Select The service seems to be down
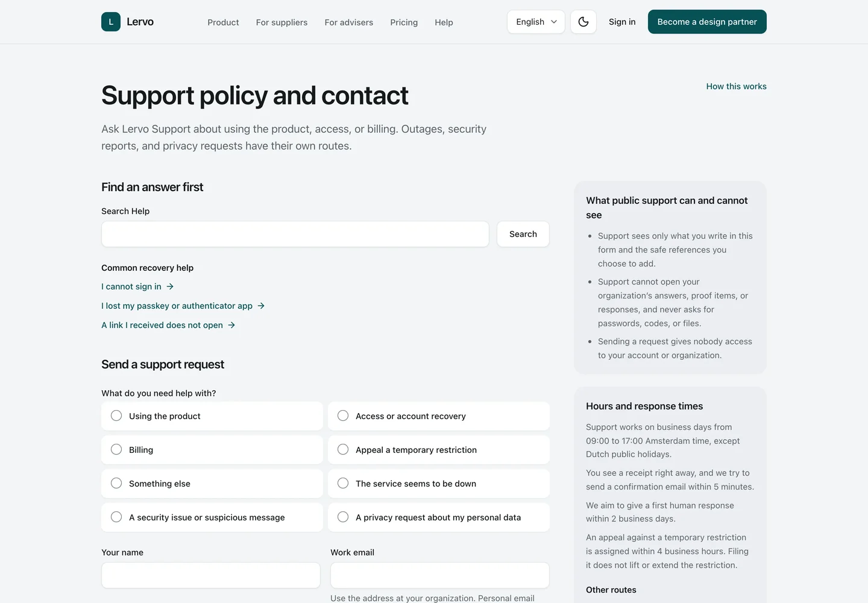 click(x=439, y=484)
